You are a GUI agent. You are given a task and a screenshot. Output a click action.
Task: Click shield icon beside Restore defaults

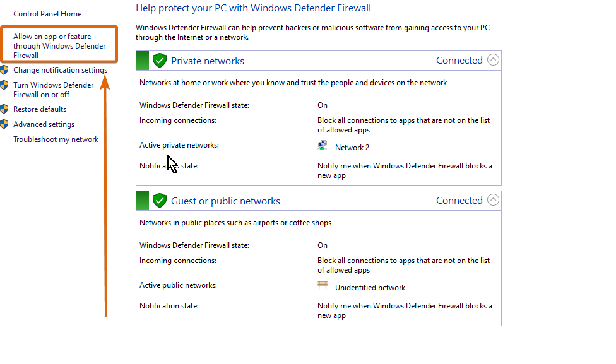click(x=4, y=109)
